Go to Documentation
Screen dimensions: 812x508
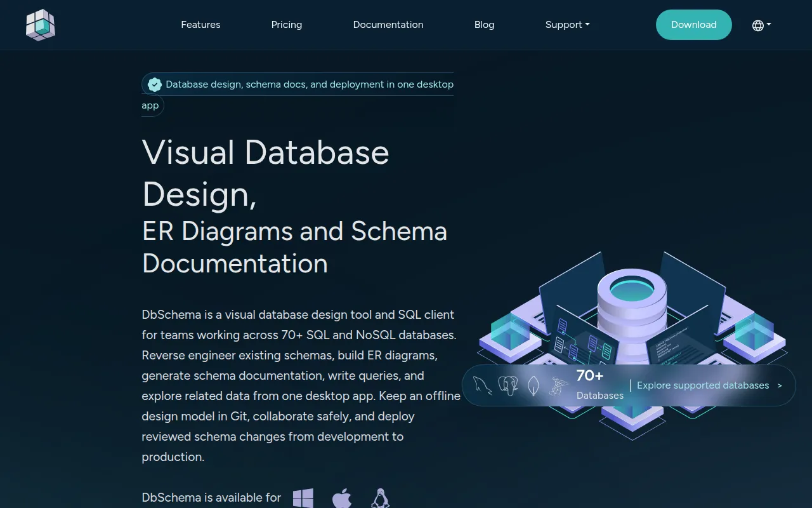coord(388,25)
